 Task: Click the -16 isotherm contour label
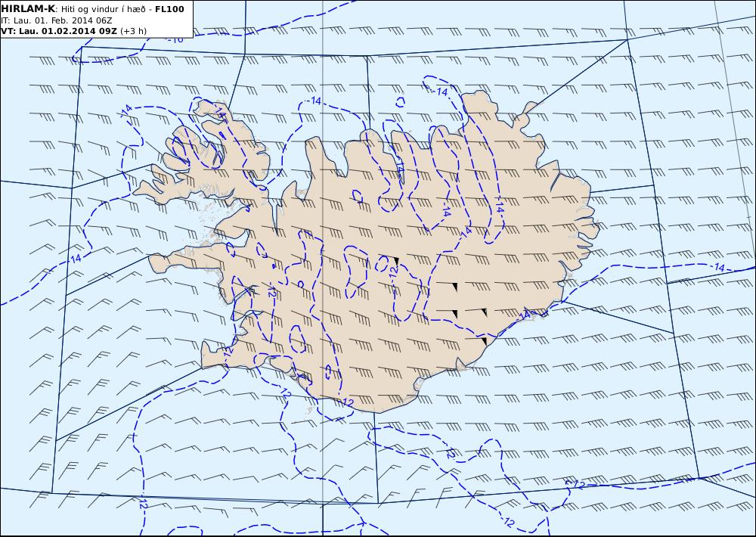176,39
